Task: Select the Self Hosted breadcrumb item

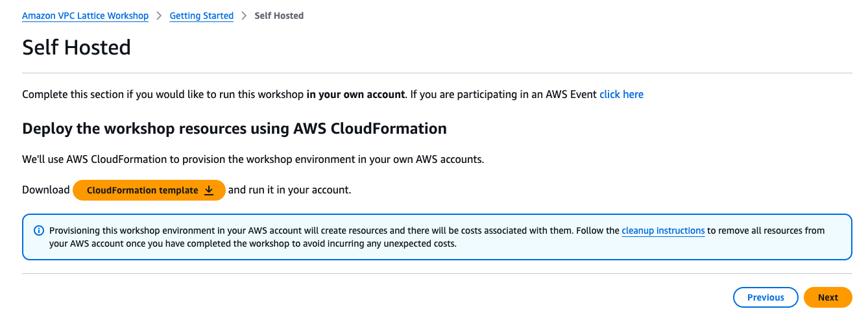Action: (279, 16)
